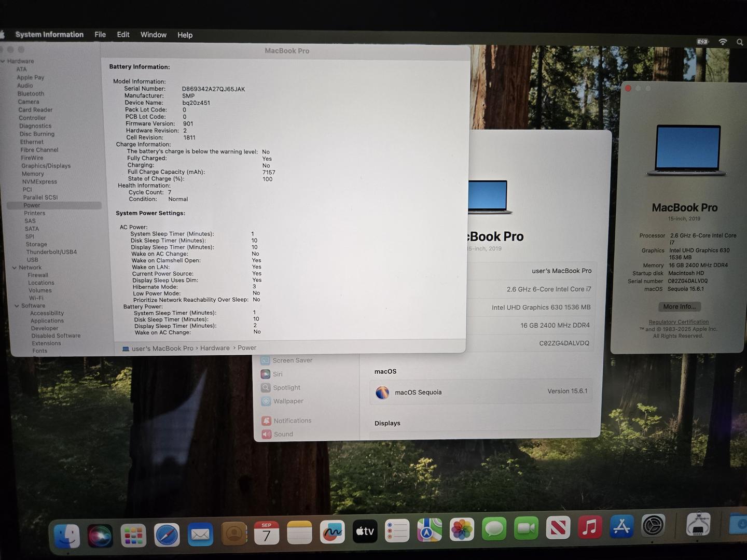Image resolution: width=747 pixels, height=560 pixels.
Task: Click More Info button in About window
Action: pos(680,306)
